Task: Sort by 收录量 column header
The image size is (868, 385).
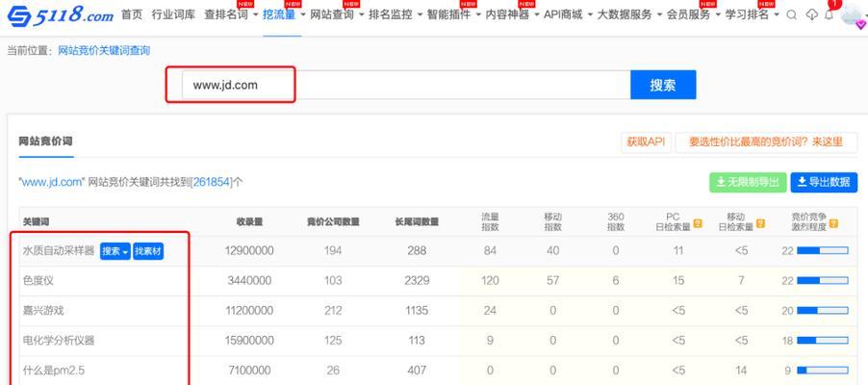Action: coord(249,222)
